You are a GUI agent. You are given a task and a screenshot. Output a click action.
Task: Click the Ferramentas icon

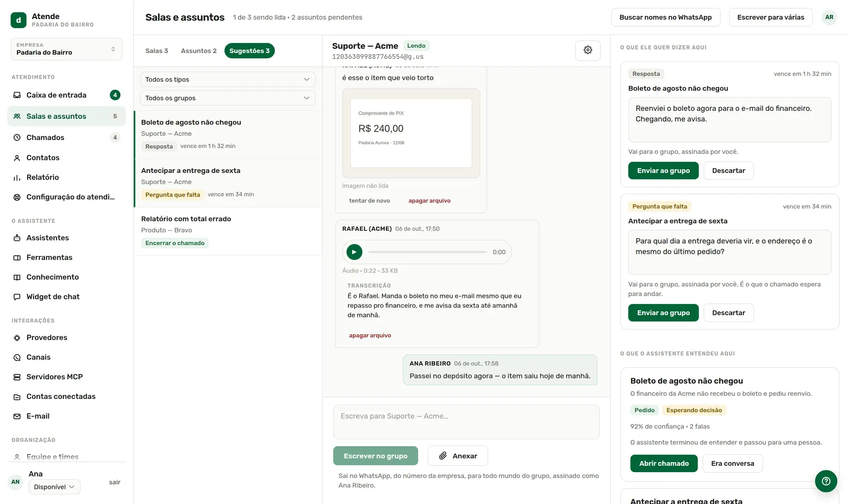[x=17, y=257]
